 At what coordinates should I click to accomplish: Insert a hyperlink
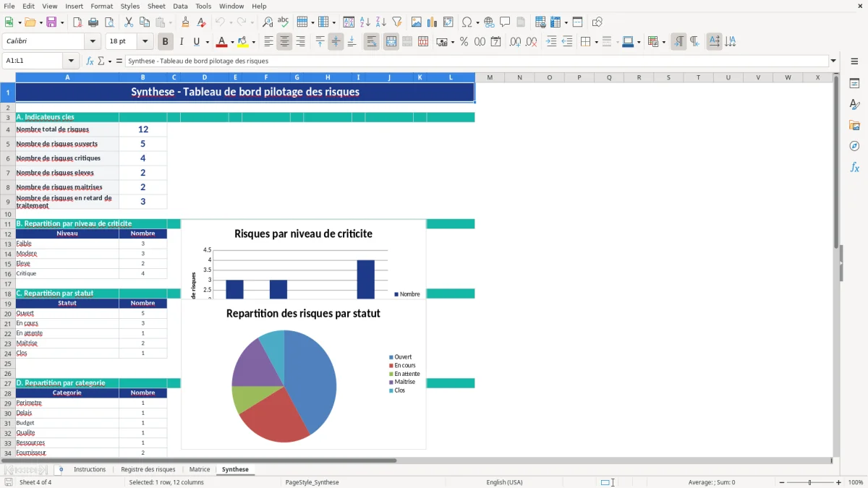pos(490,22)
